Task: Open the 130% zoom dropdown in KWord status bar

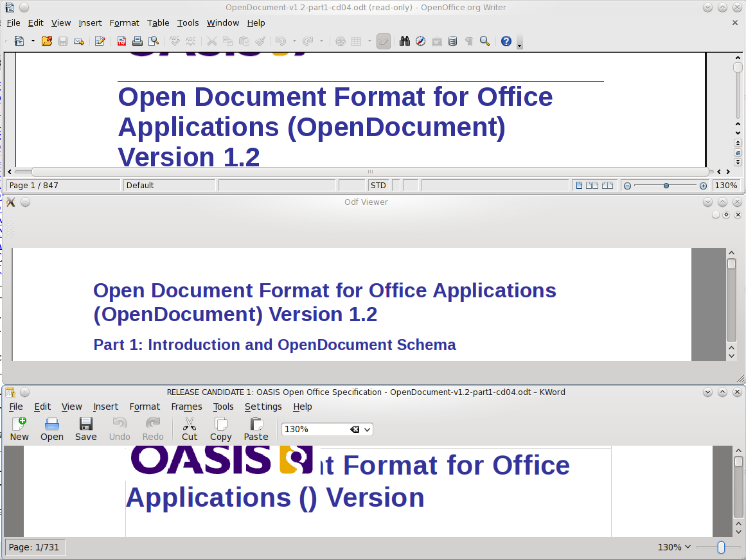Action: tap(674, 547)
